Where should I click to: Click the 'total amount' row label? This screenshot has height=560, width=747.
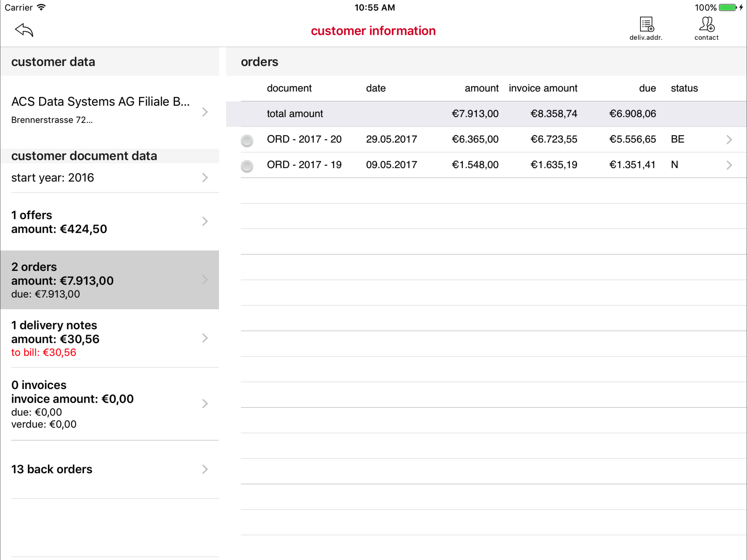pyautogui.click(x=295, y=114)
